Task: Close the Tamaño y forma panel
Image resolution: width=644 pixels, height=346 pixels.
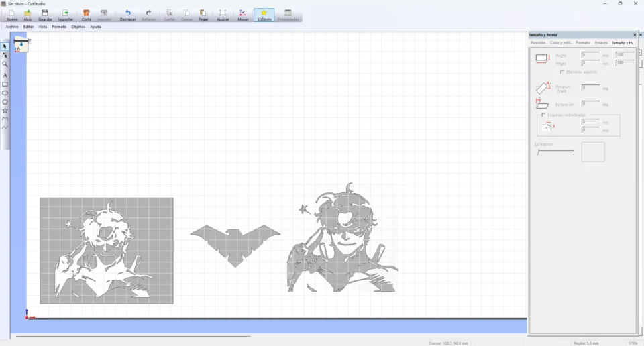Action: [635, 35]
